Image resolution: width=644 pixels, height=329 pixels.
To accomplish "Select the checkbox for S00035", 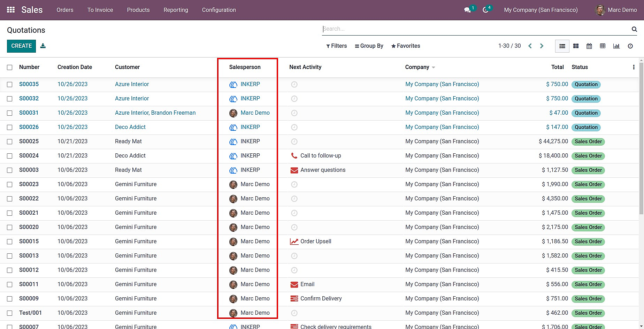I will [x=10, y=84].
